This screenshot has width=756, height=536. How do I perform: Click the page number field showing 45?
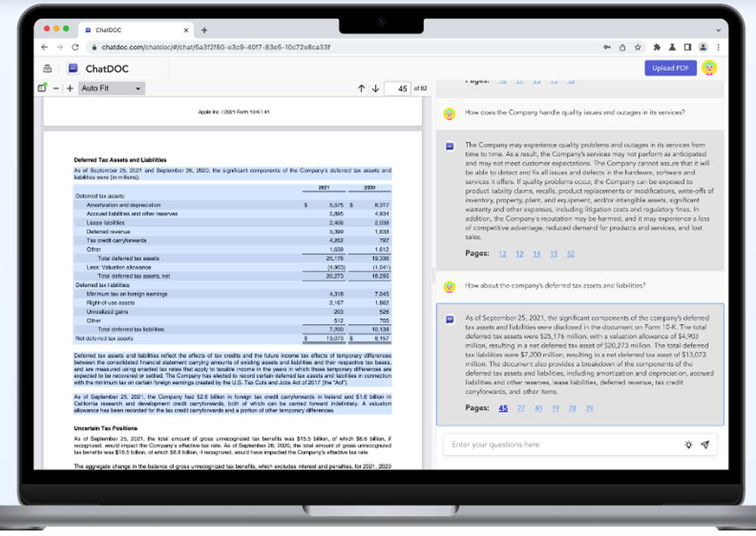point(398,88)
